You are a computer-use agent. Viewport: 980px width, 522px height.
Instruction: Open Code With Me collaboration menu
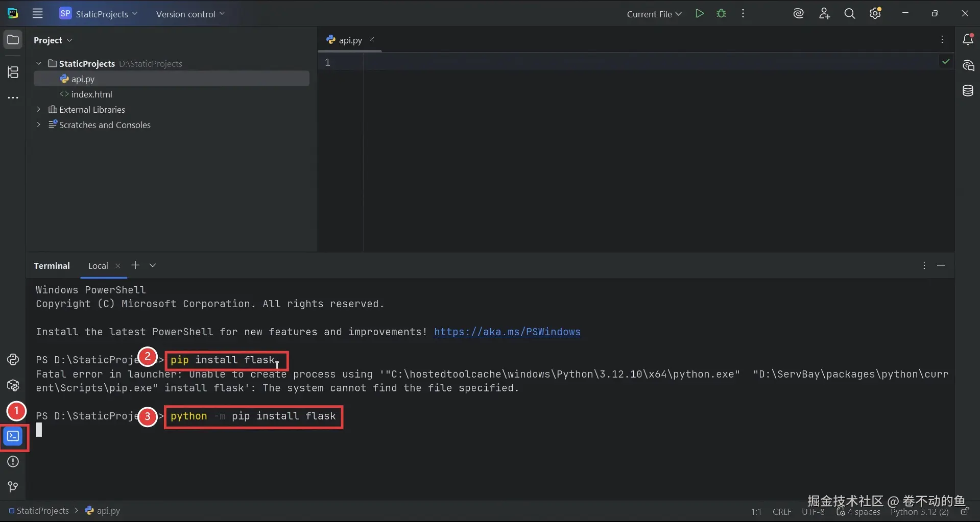coord(824,14)
